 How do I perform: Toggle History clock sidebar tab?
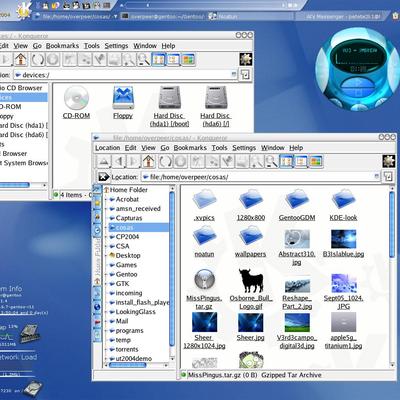pyautogui.click(x=97, y=230)
